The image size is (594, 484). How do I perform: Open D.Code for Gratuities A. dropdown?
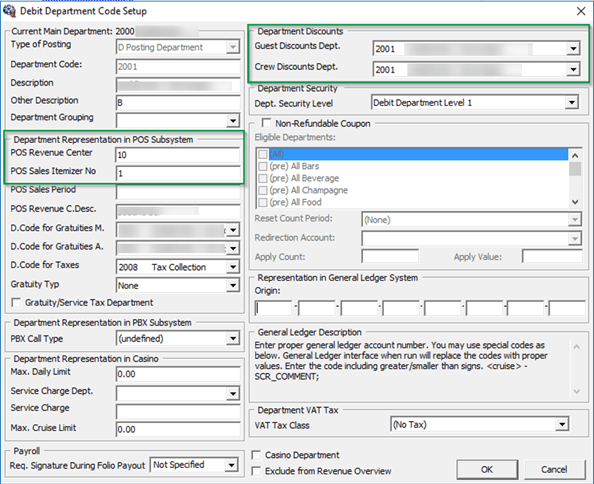tap(233, 248)
